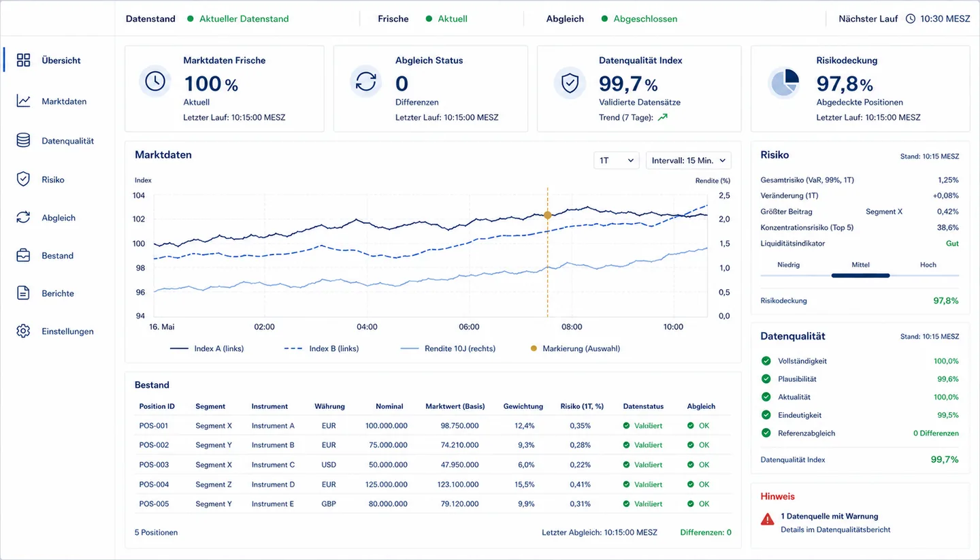Screen dimensions: 980x560
Task: Sort table by Position ID column header
Action: tap(157, 406)
